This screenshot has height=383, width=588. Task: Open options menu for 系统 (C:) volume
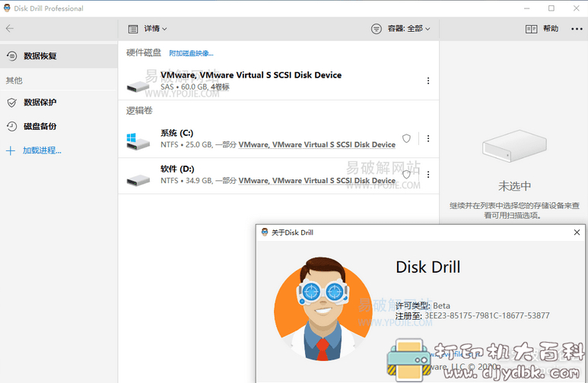[x=428, y=138]
